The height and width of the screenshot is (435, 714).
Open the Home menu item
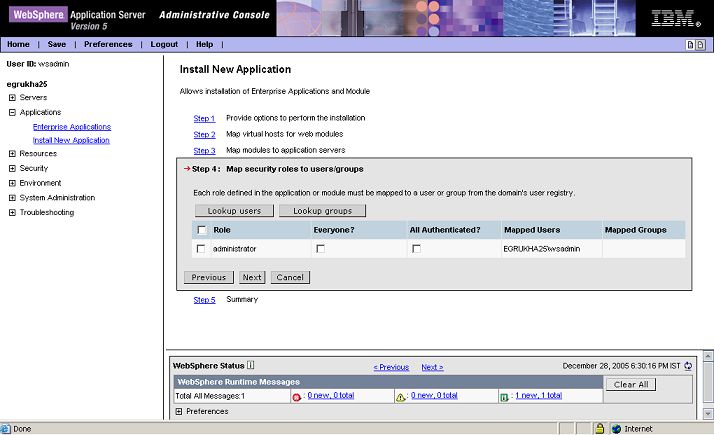click(18, 44)
